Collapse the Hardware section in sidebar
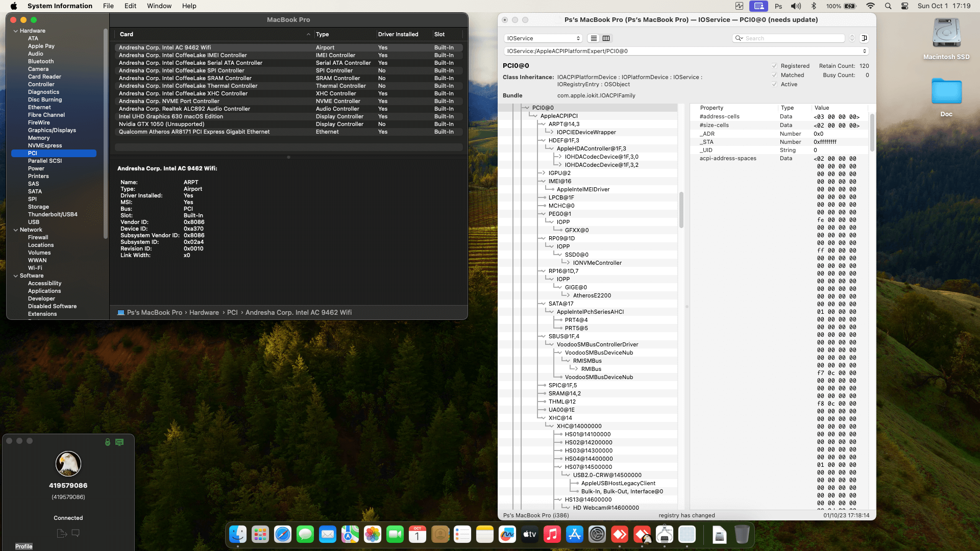 tap(15, 31)
